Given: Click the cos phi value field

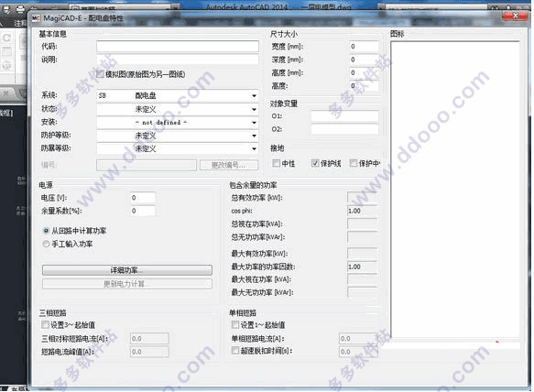Looking at the screenshot, I should tap(363, 211).
